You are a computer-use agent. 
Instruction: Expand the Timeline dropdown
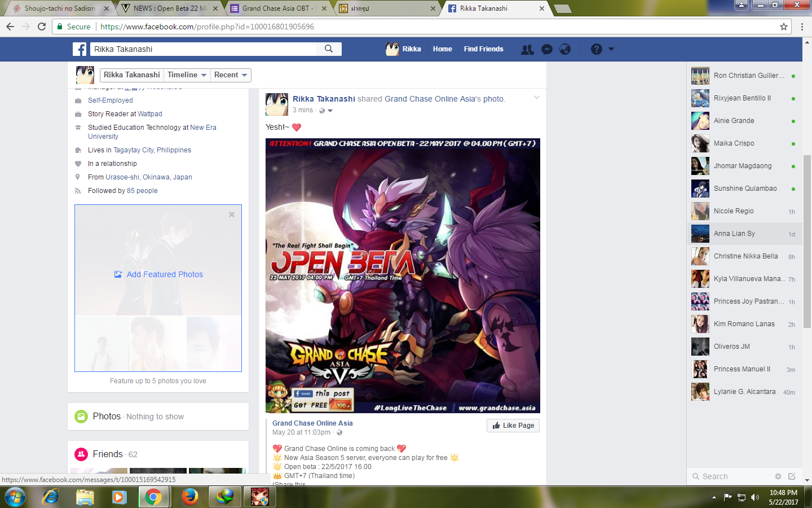click(187, 75)
